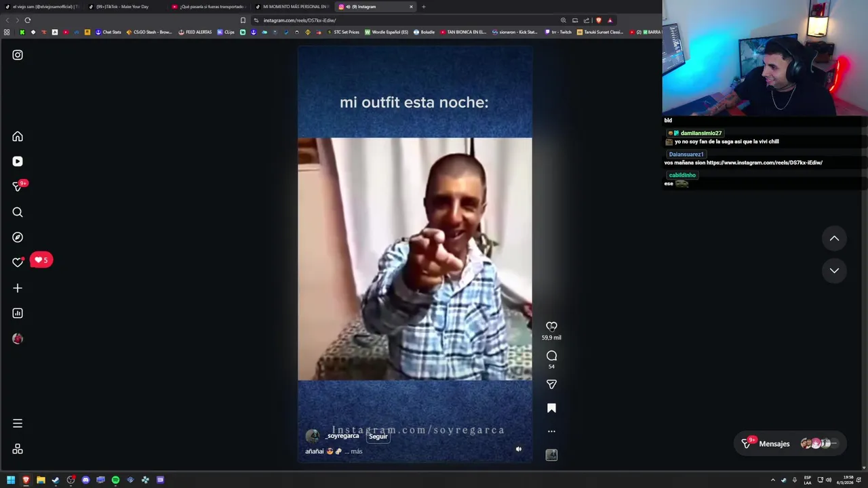Screen dimensions: 868x488
Task: Open 'Wordle Español (ES)' bookmark
Action: tap(387, 32)
